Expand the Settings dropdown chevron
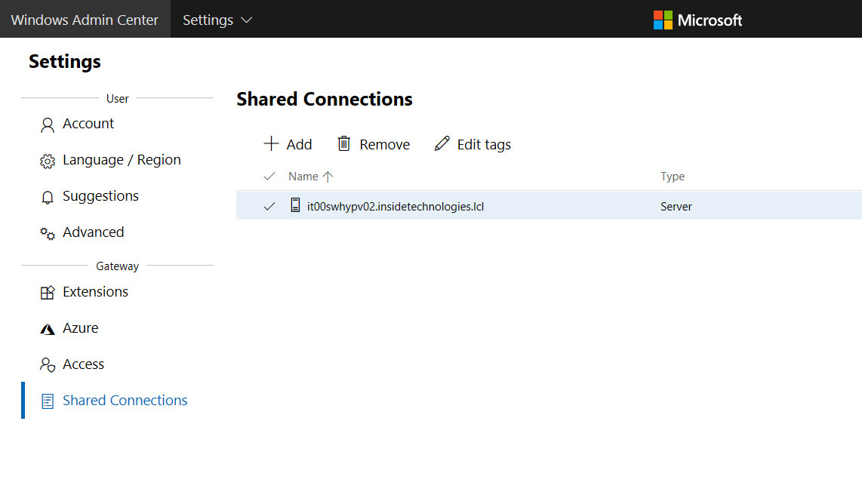Viewport: 862px width, 504px height. (247, 20)
